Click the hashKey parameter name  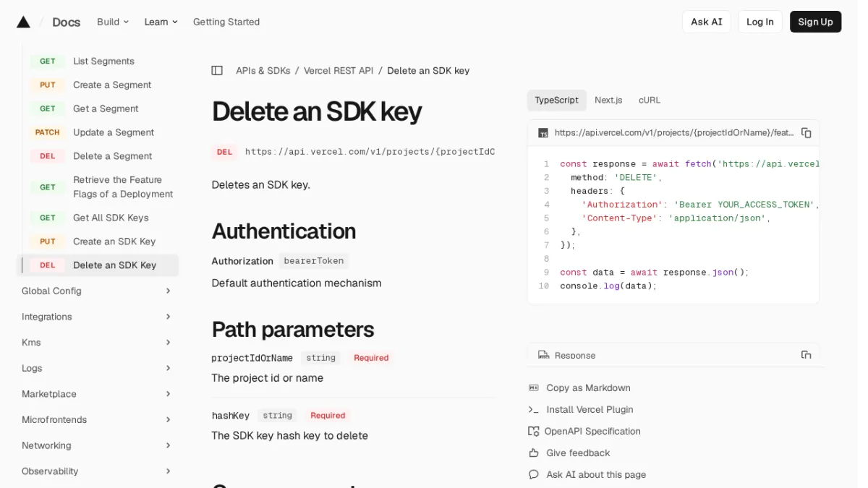[x=231, y=416]
